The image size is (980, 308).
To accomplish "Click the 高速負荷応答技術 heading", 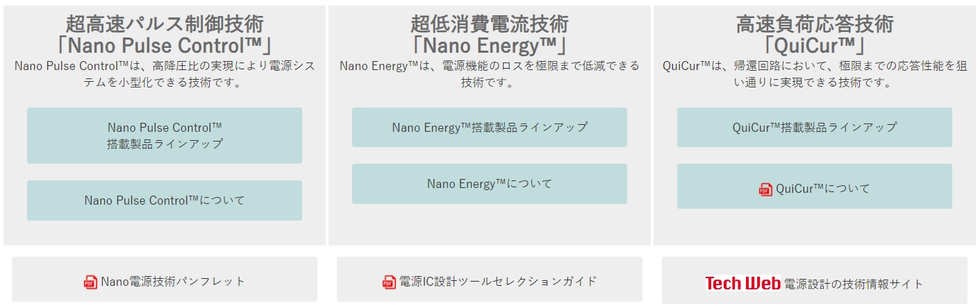I will [x=814, y=24].
